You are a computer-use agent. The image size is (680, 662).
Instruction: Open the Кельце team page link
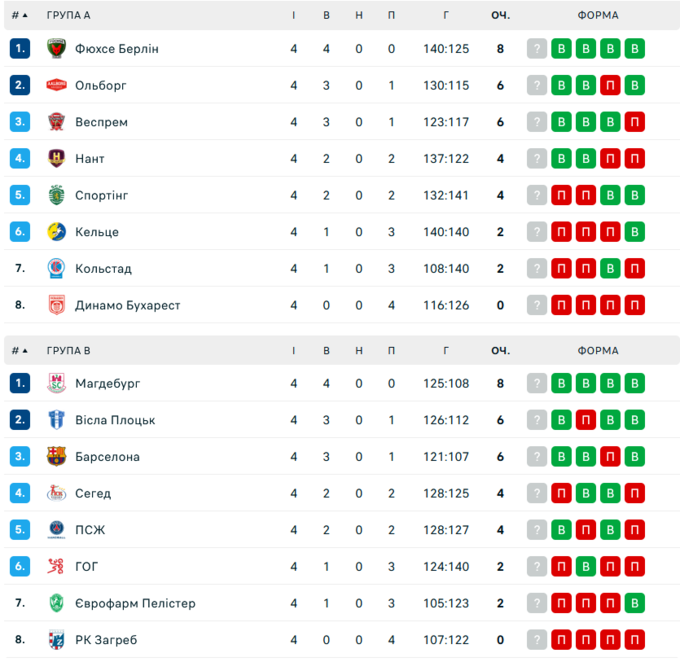click(x=97, y=232)
